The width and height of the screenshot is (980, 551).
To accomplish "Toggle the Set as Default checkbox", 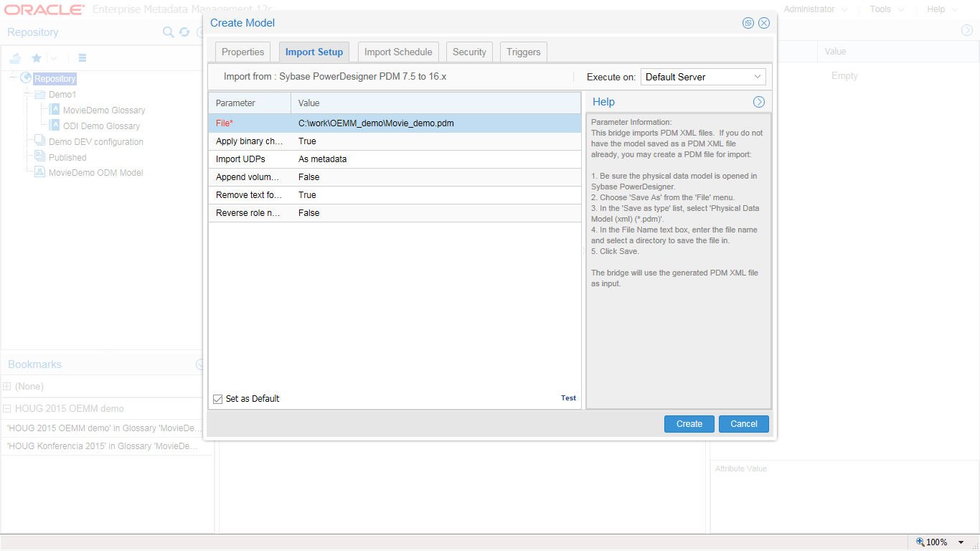I will coord(218,399).
